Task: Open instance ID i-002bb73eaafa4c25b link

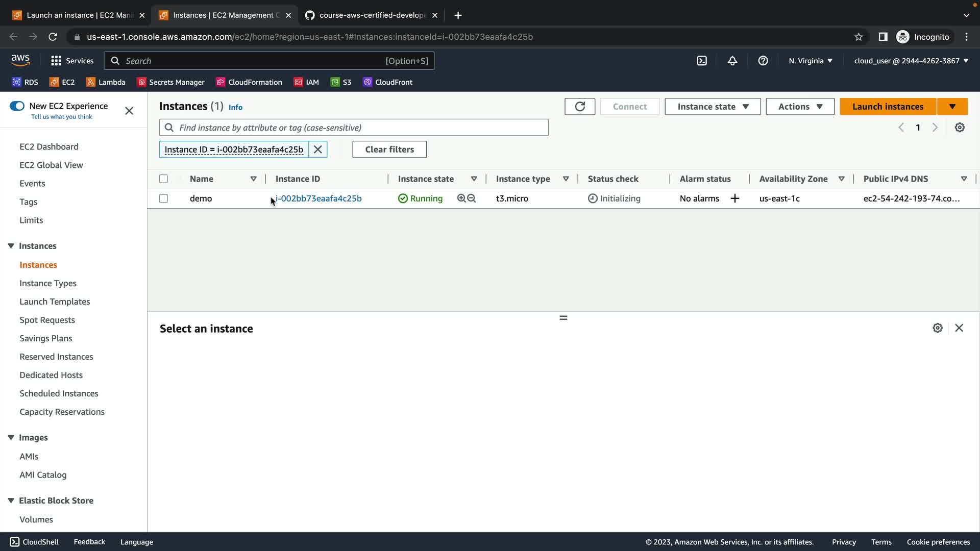Action: pyautogui.click(x=318, y=198)
